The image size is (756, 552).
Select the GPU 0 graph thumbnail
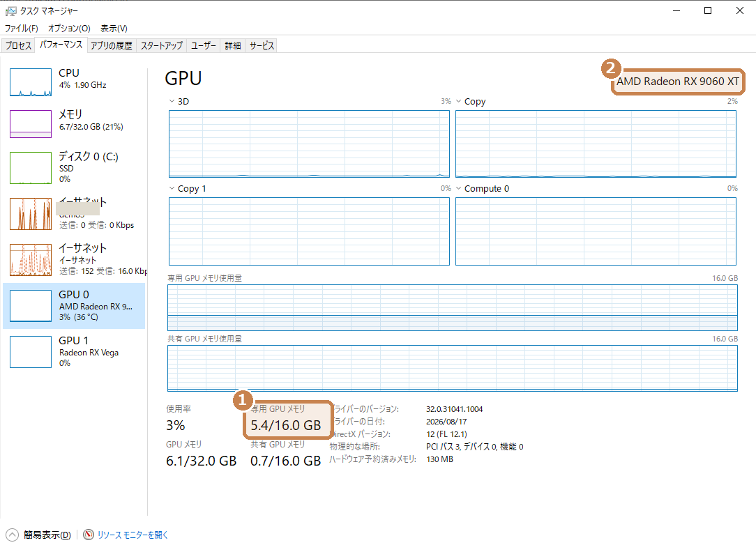click(31, 306)
